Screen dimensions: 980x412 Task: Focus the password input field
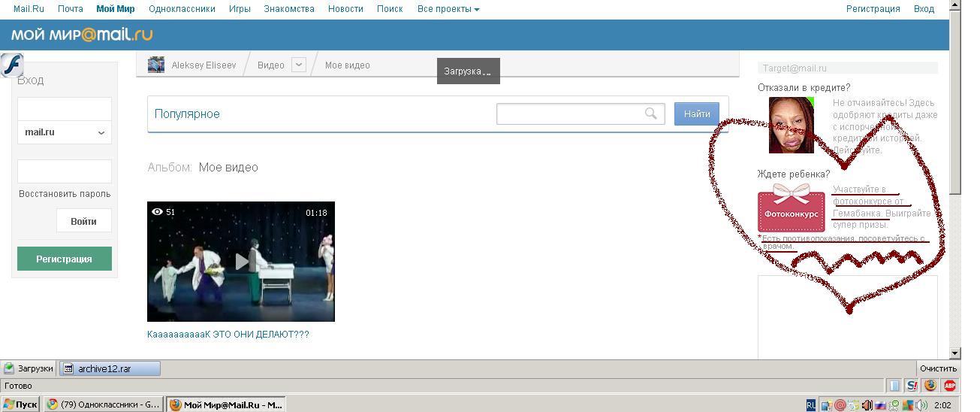pyautogui.click(x=65, y=171)
